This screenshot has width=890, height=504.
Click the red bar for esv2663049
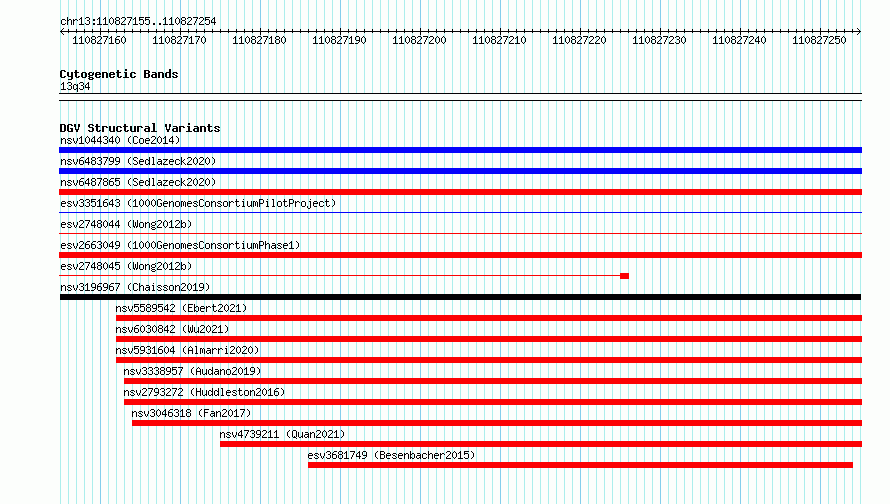click(460, 255)
